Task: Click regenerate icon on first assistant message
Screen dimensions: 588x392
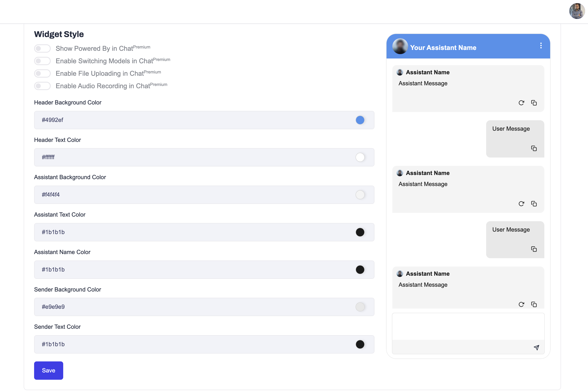Action: point(521,103)
